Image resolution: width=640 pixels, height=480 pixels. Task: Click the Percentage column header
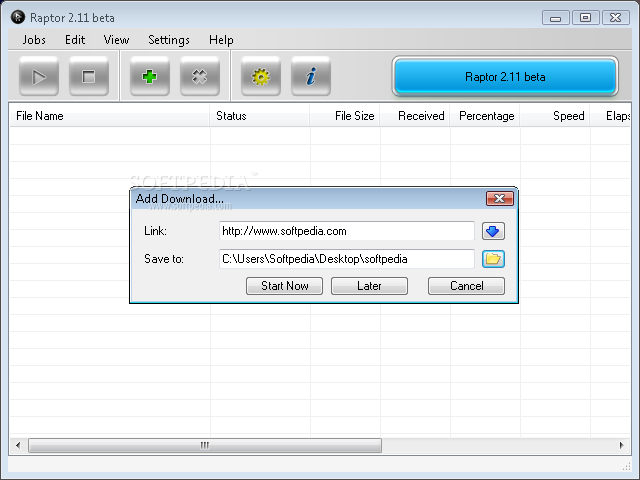pyautogui.click(x=485, y=116)
